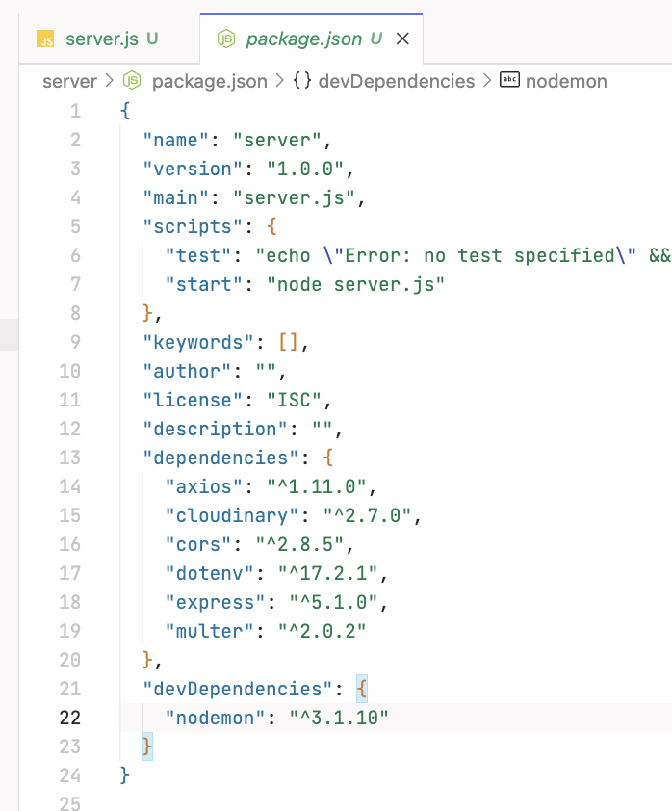This screenshot has width=672, height=811.
Task: Click the "server" value on line 2
Action: tap(277, 141)
